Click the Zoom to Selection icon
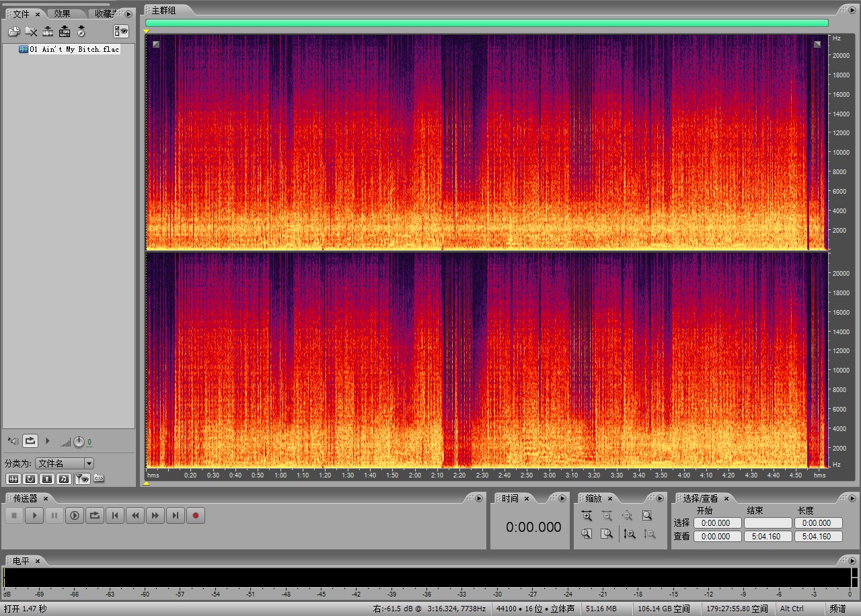This screenshot has height=616, width=861. (647, 516)
